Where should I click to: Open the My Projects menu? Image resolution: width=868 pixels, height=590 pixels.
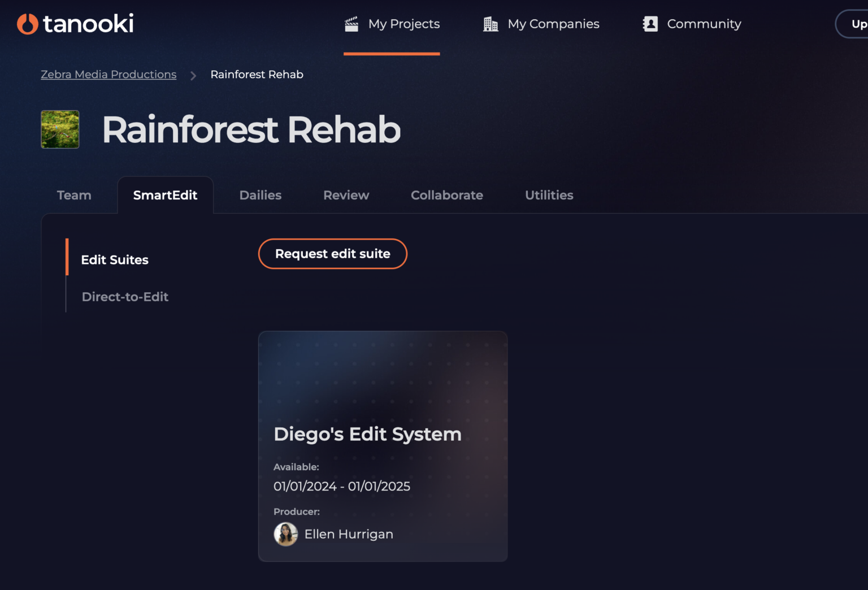tap(403, 24)
